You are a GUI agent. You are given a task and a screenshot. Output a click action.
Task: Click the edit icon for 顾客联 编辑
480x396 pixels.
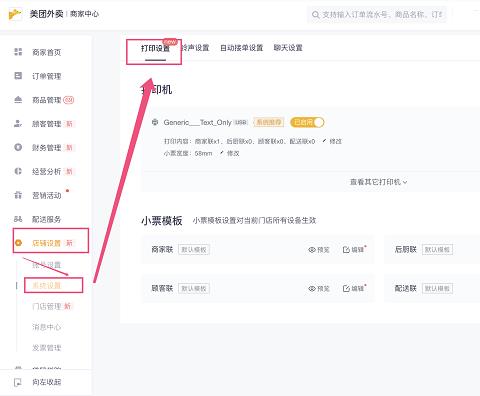(346, 288)
